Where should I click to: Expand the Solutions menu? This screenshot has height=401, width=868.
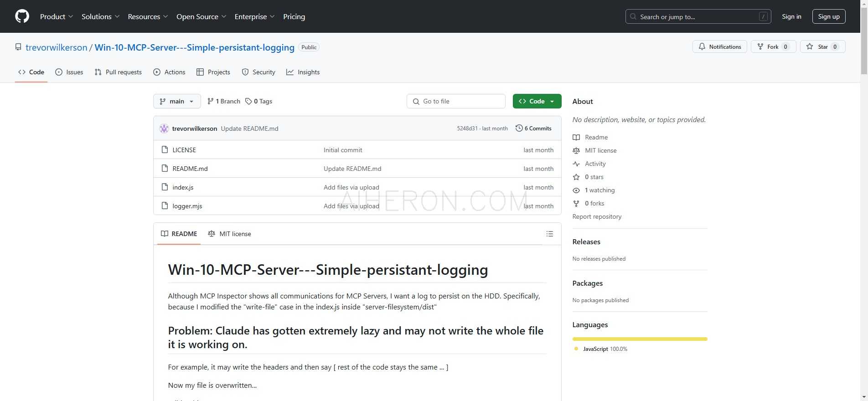pos(101,16)
